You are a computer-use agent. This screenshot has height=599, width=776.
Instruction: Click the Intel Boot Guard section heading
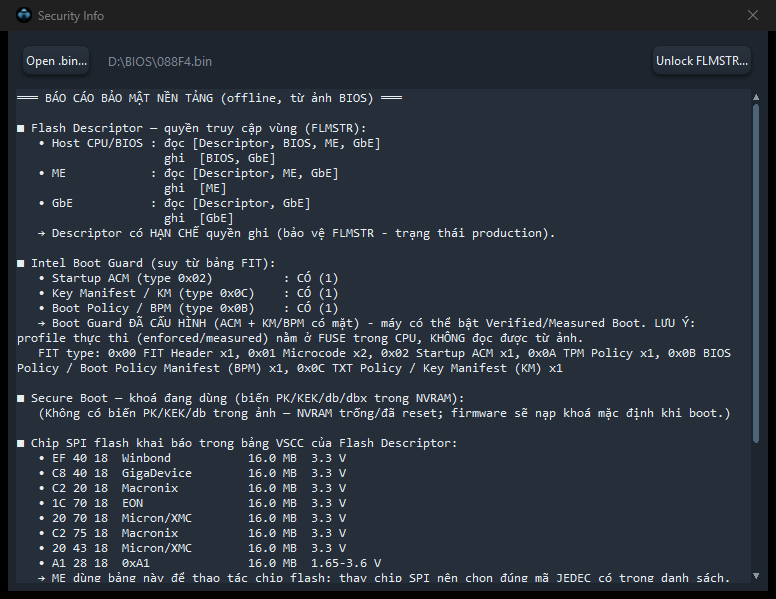[146, 263]
